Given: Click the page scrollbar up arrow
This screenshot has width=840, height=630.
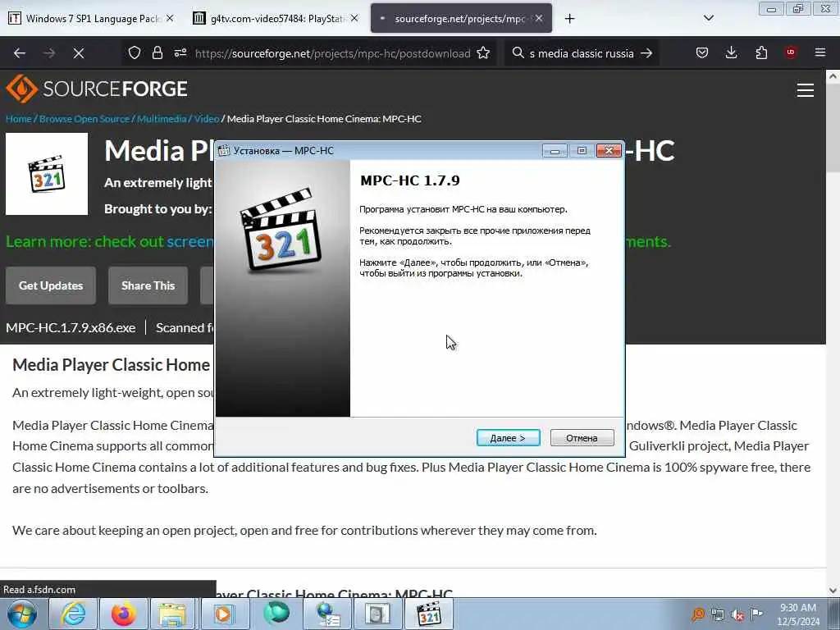Looking at the screenshot, I should (x=833, y=76).
